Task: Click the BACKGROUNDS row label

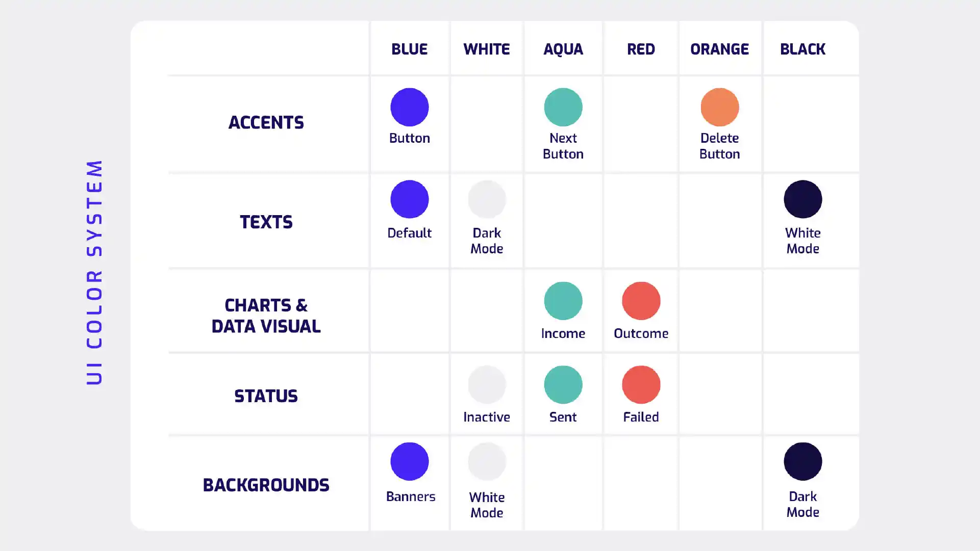Action: (x=266, y=485)
